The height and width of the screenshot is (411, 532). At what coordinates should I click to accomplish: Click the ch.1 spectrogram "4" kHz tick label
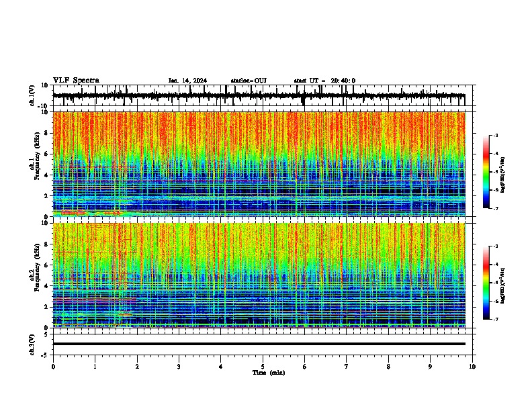pos(47,175)
